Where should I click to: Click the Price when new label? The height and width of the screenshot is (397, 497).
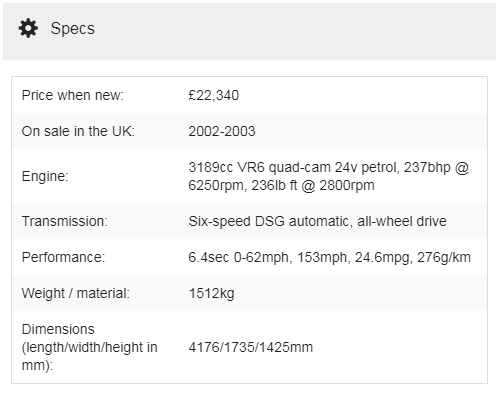[73, 95]
